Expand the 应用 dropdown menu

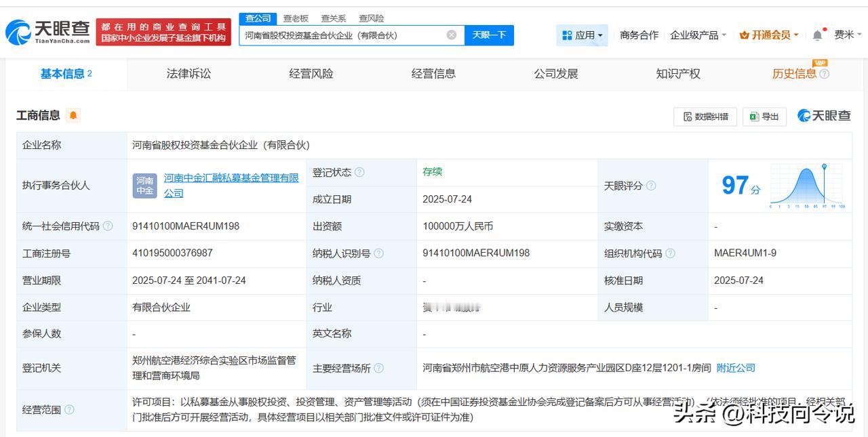tap(583, 35)
